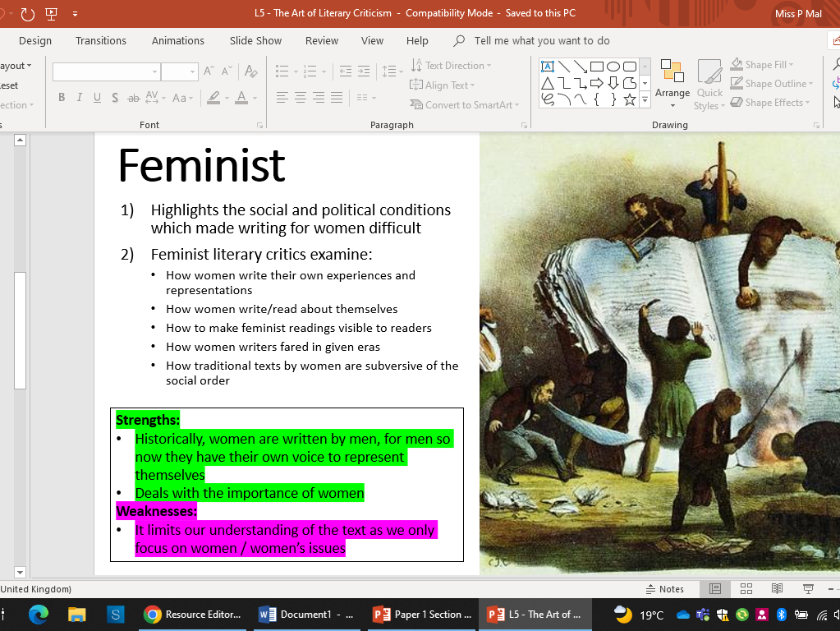Click the Tell me search field
The height and width of the screenshot is (631, 840).
(x=541, y=40)
